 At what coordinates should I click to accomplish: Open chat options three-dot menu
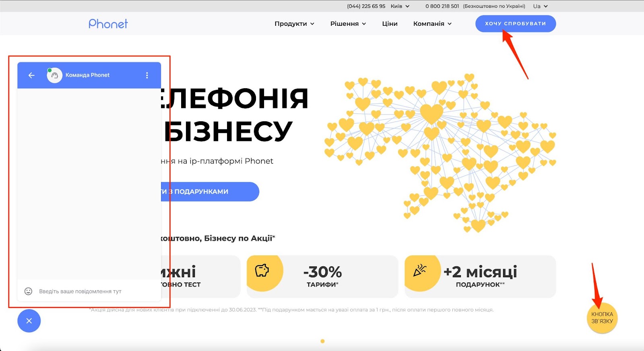click(147, 75)
